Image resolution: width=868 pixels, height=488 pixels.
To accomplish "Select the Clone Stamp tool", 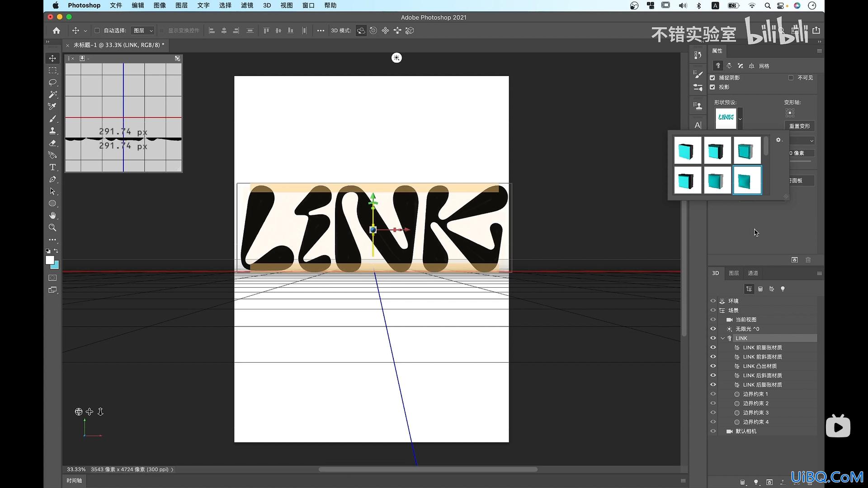I will click(52, 131).
